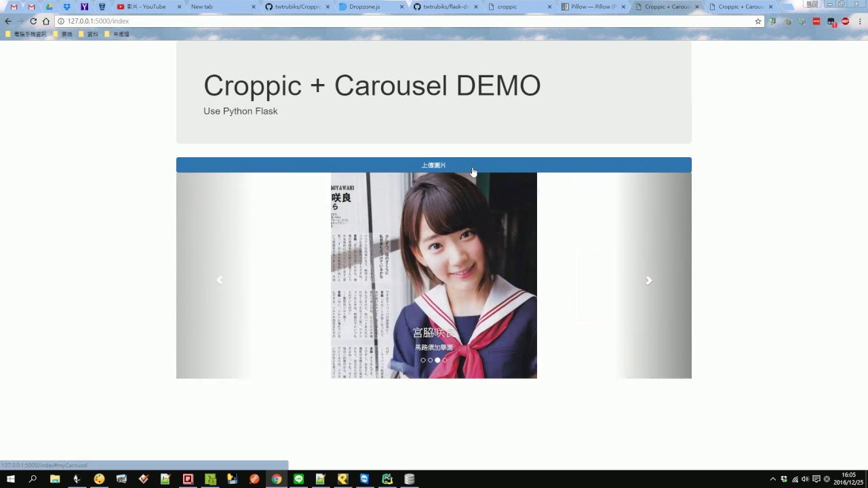Switch to the twtrubiks/flask-dr GitHub tab
This screenshot has width=868, height=488.
[x=444, y=7]
